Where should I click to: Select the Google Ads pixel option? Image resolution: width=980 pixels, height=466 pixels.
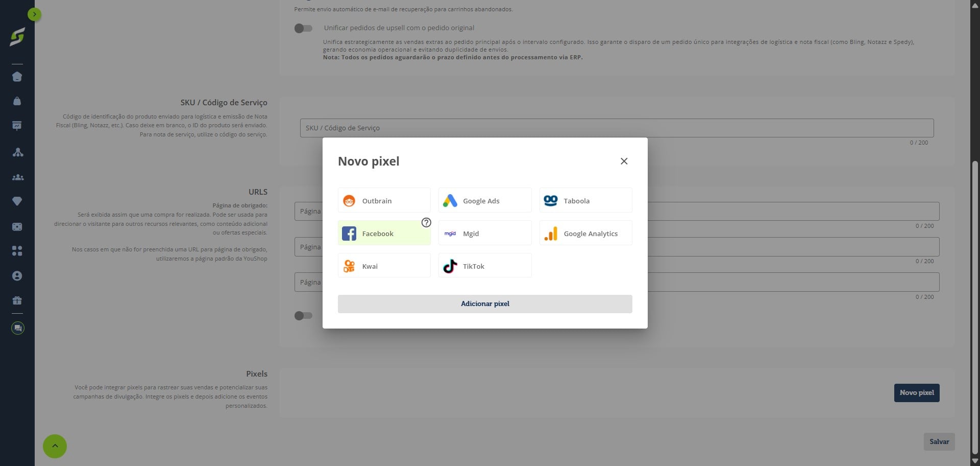pyautogui.click(x=485, y=200)
